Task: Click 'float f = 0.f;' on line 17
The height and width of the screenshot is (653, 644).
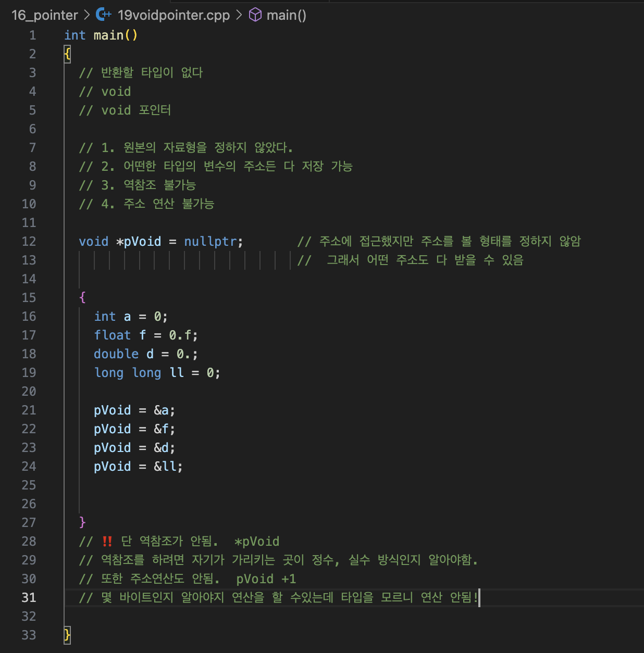Action: (x=146, y=335)
